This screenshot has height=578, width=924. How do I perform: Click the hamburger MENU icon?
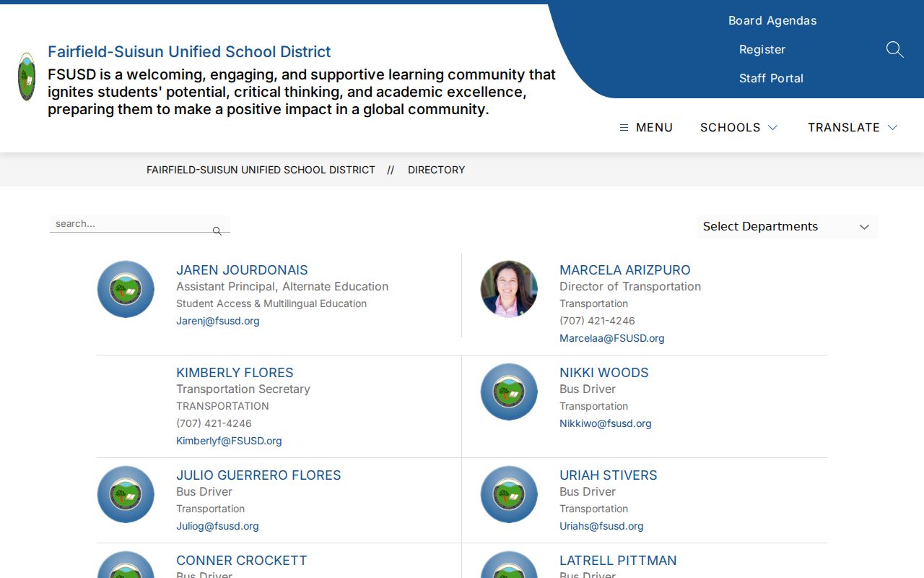[x=624, y=127]
